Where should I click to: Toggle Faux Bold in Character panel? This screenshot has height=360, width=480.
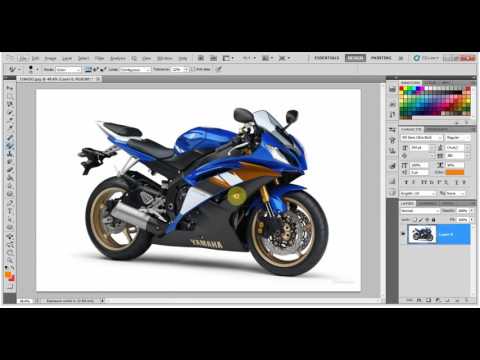click(406, 182)
